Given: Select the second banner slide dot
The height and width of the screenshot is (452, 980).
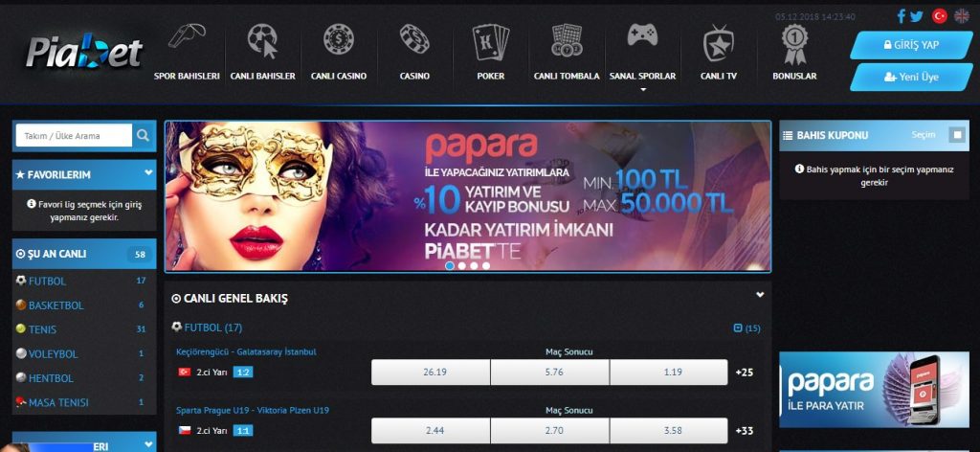Looking at the screenshot, I should click(462, 265).
